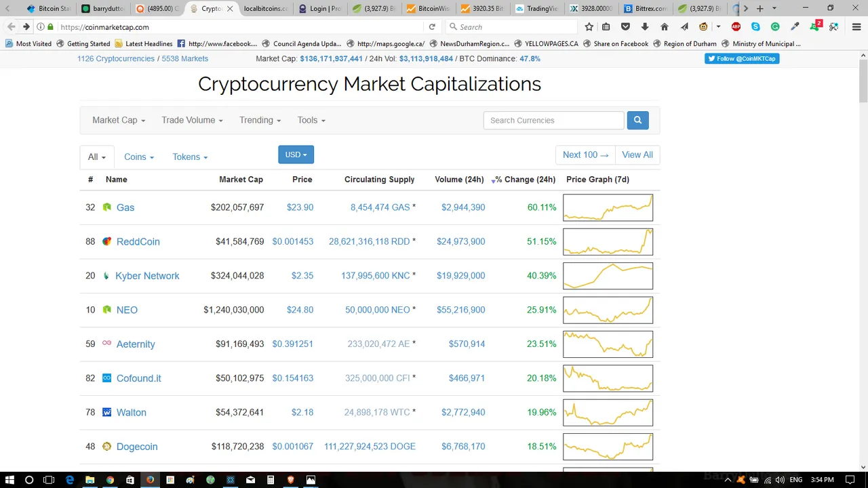Screen dimensions: 868x488
Task: Click the Aeternity logo icon
Action: click(x=106, y=344)
